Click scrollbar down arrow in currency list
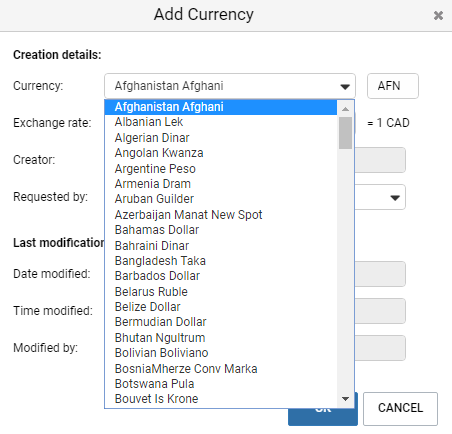 point(345,399)
